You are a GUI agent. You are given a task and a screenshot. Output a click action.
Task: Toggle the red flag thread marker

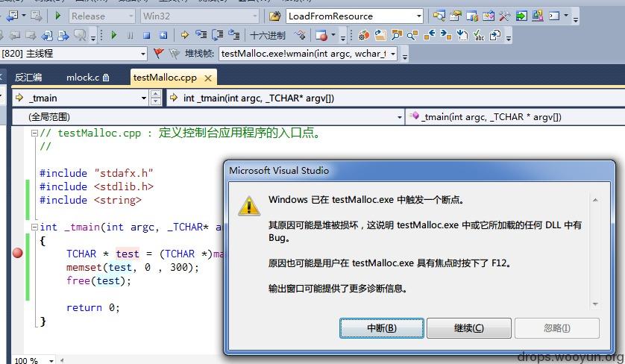click(159, 54)
